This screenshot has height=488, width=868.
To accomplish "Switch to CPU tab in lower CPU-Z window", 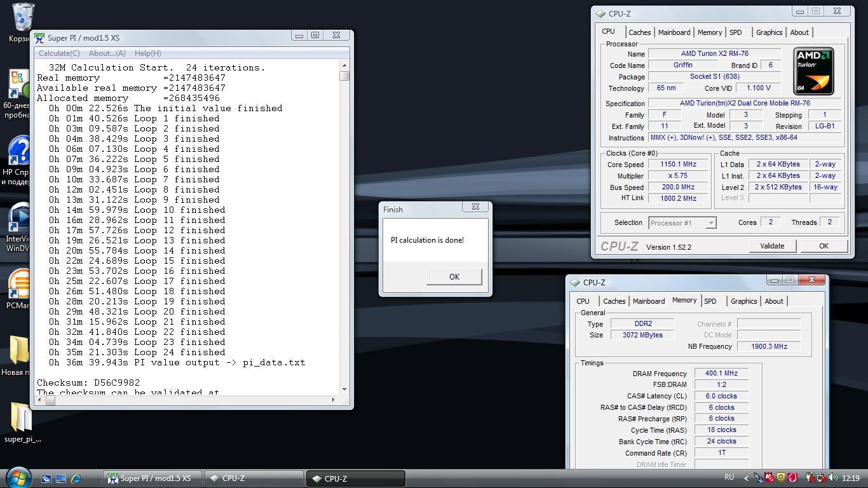I will (583, 301).
